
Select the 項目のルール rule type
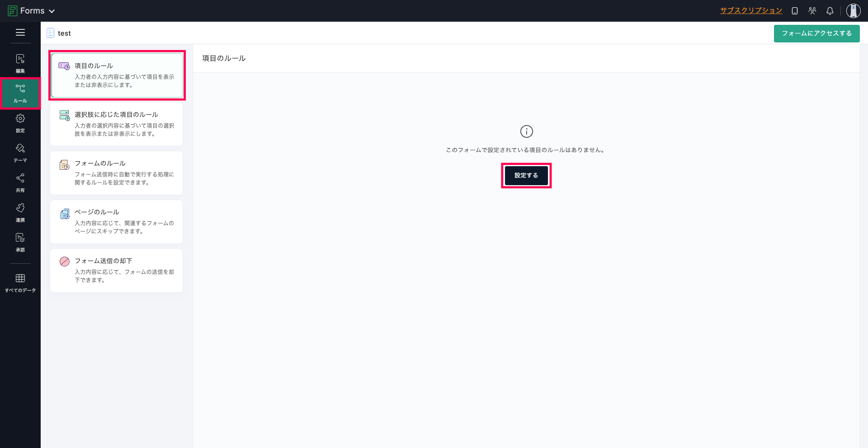pyautogui.click(x=117, y=75)
